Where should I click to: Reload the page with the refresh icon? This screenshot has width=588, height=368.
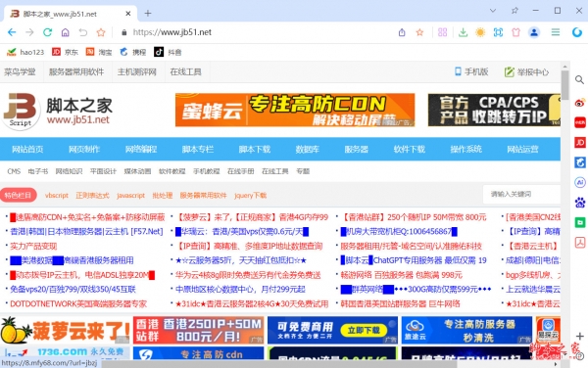coord(47,32)
